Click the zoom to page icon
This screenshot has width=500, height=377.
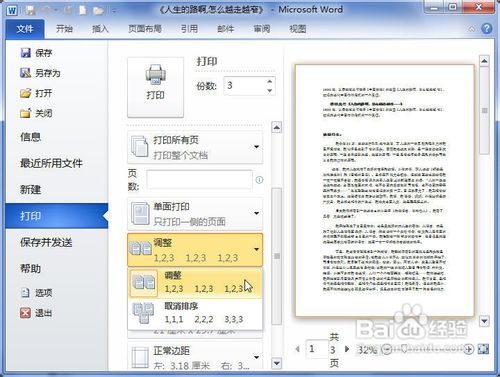pyautogui.click(x=483, y=349)
